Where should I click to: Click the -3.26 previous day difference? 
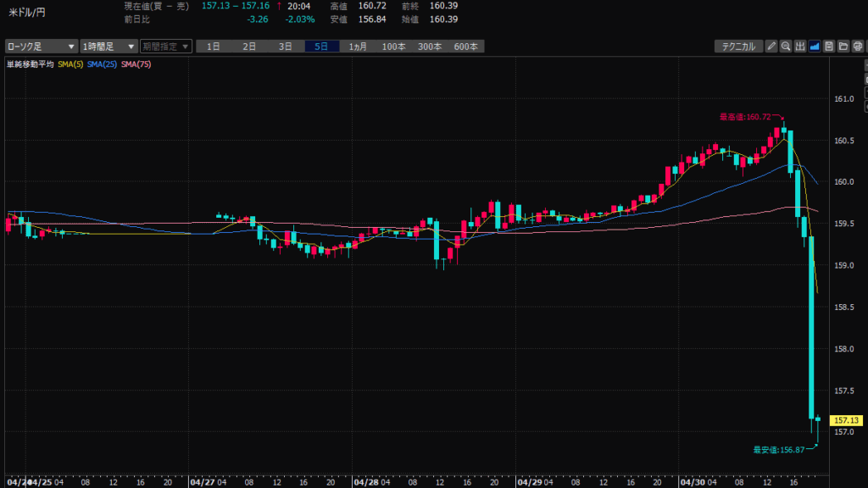tap(258, 19)
